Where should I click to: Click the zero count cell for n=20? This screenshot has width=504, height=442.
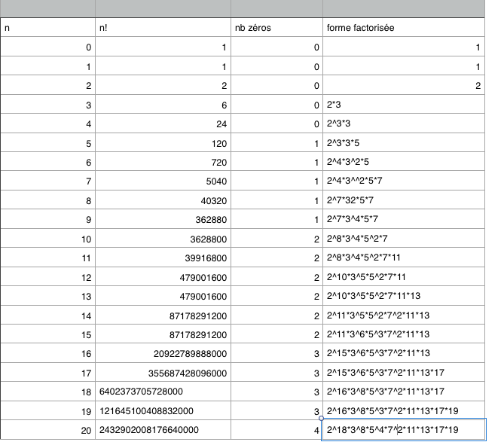click(276, 430)
